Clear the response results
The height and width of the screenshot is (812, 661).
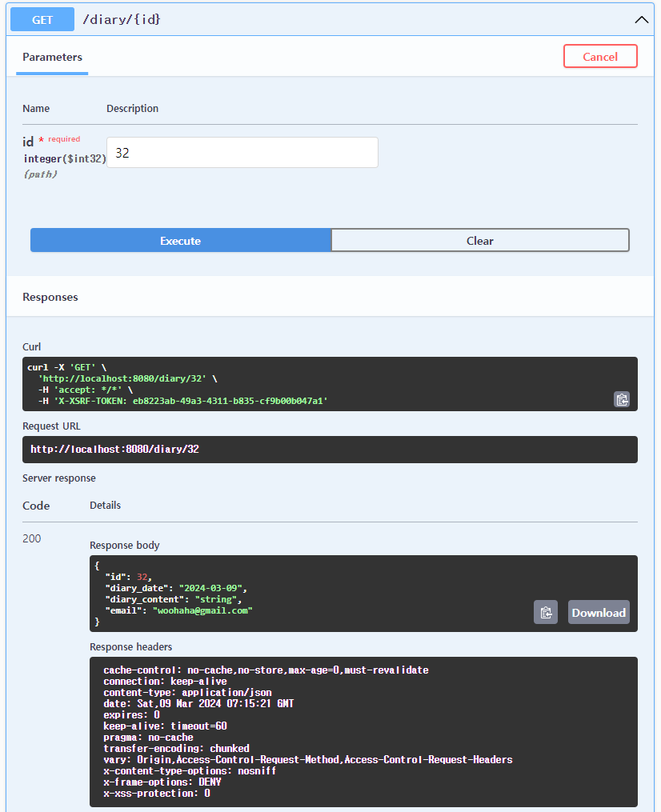click(480, 240)
